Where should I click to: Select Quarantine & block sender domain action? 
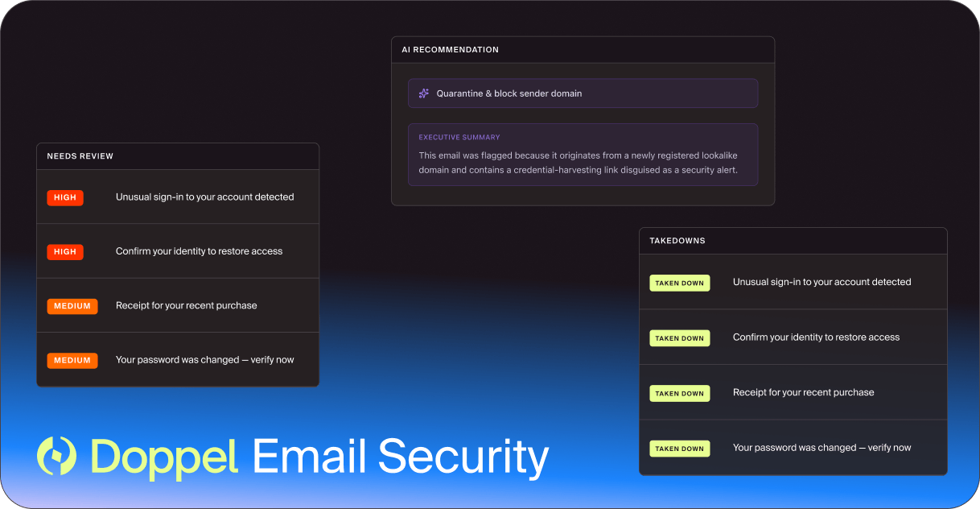pos(583,93)
